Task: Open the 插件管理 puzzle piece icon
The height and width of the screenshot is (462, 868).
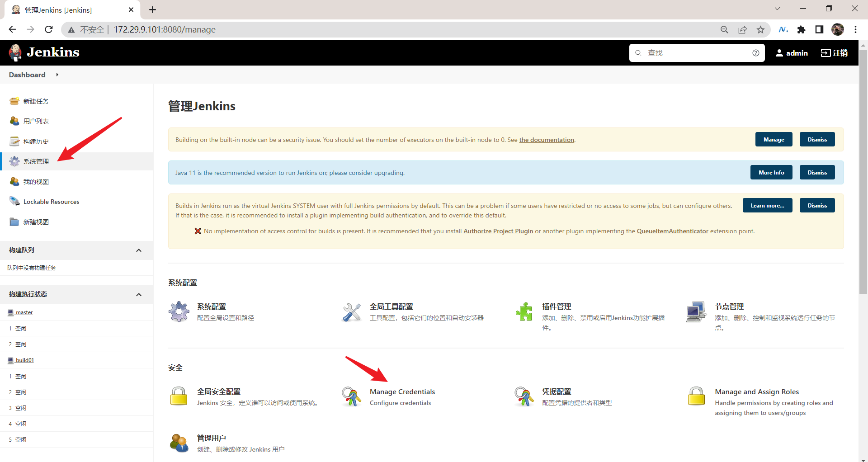Action: coord(524,312)
